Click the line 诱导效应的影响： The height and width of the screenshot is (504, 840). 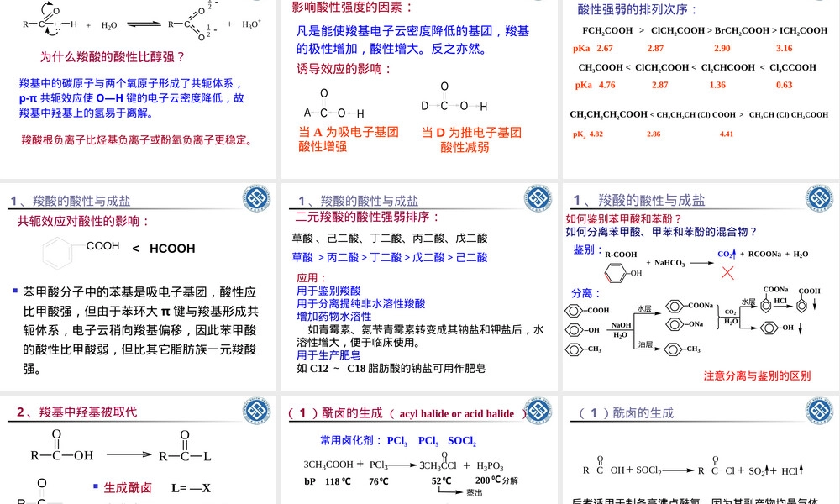(x=344, y=69)
